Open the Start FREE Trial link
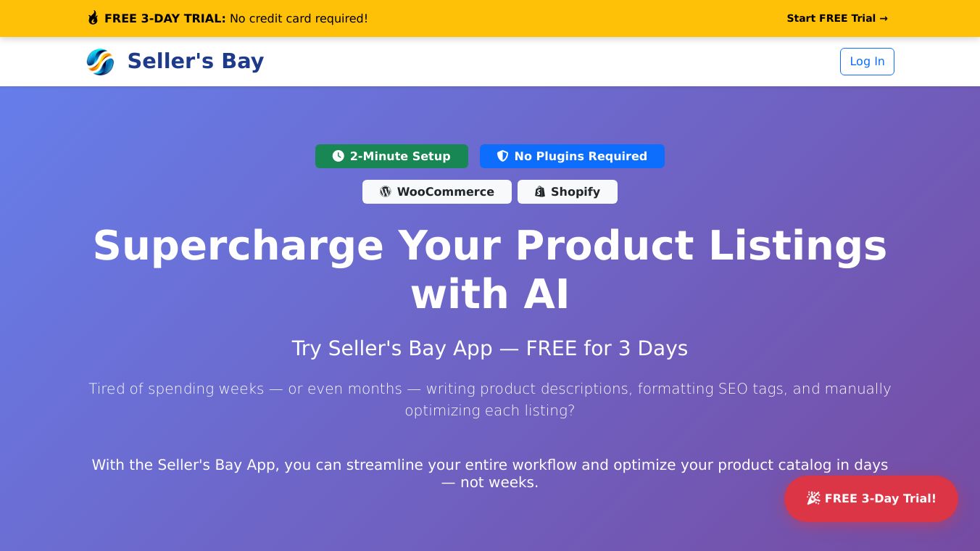This screenshot has height=551, width=980. [x=831, y=18]
